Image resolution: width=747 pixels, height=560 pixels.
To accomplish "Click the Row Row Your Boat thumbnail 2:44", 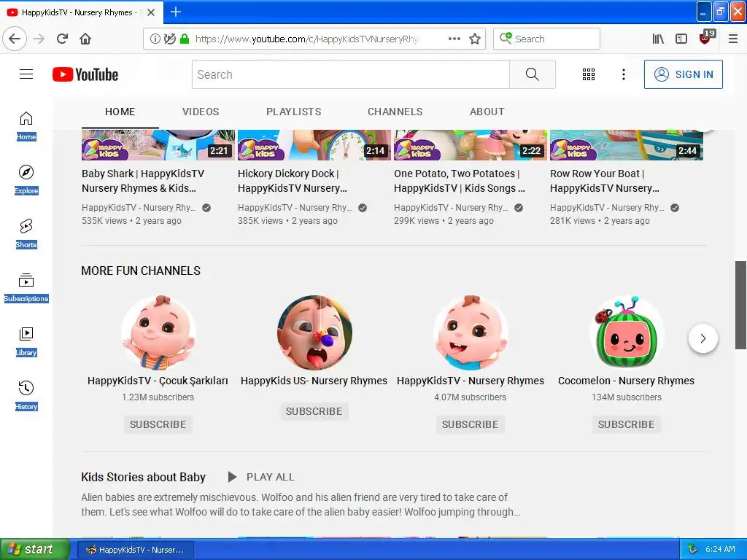I will tap(627, 145).
